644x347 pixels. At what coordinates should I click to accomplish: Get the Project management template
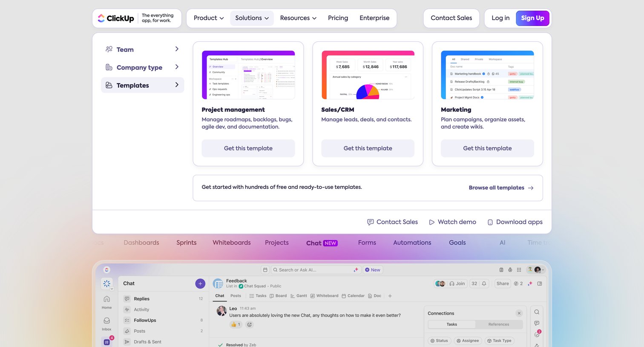point(248,148)
